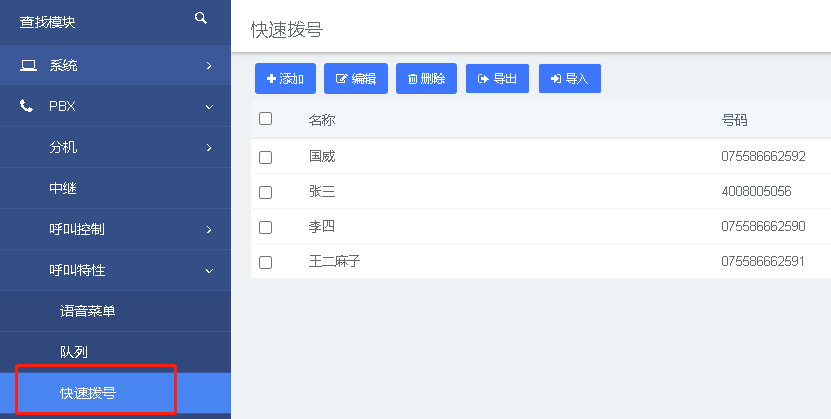The width and height of the screenshot is (831, 419).
Task: Click the name cell 张三
Action: [322, 191]
